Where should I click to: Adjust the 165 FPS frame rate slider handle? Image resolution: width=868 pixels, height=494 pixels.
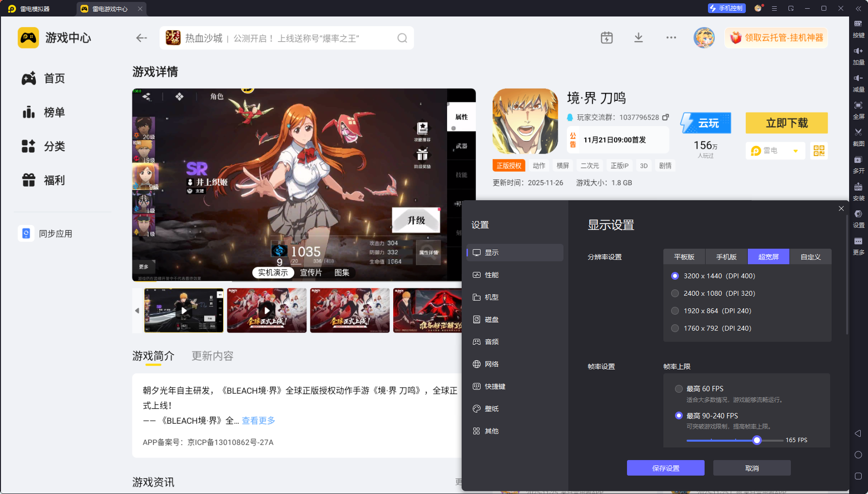coord(757,440)
